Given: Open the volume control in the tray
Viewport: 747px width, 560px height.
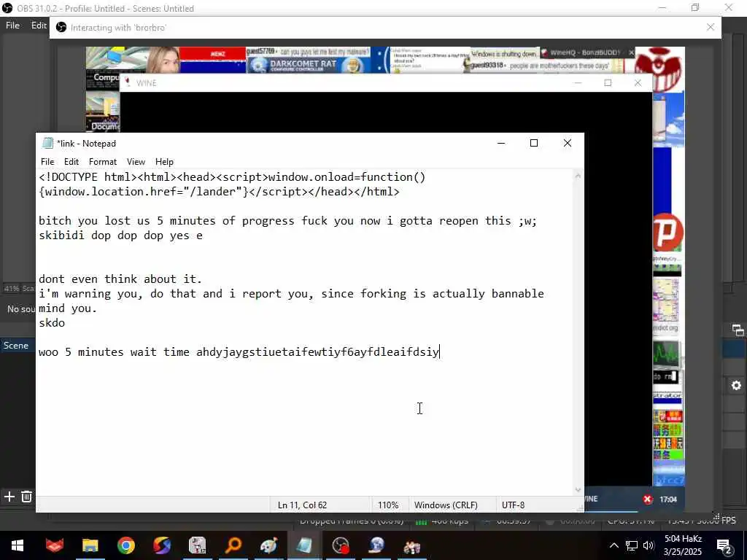Looking at the screenshot, I should pyautogui.click(x=649, y=545).
